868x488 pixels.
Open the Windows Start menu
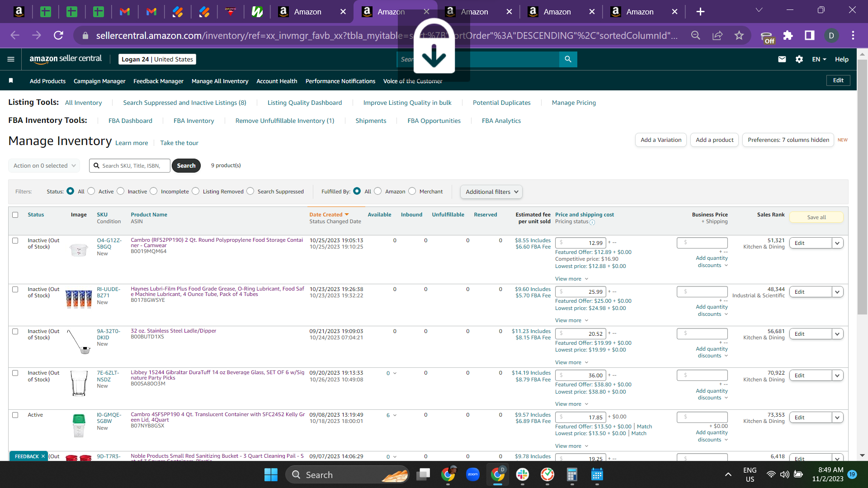tap(271, 474)
